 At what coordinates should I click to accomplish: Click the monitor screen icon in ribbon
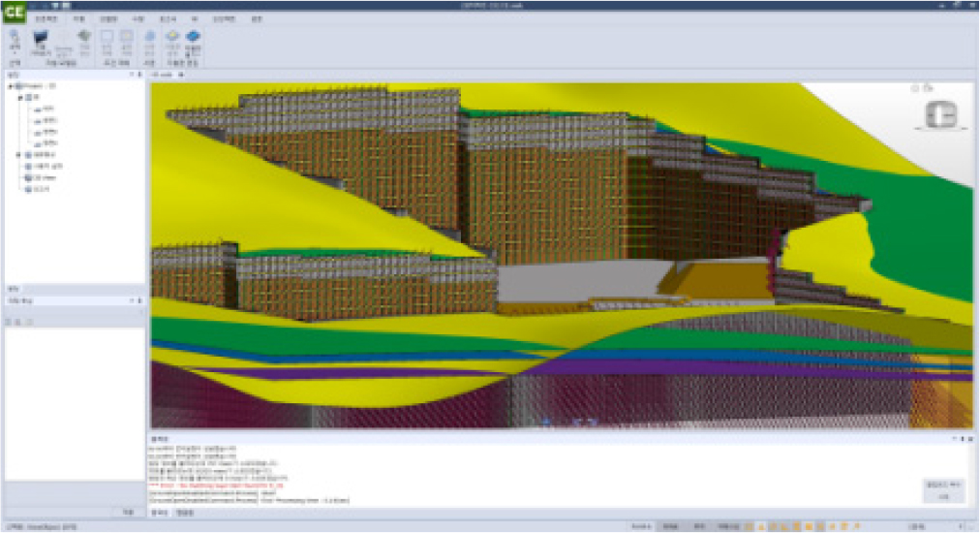(x=41, y=38)
